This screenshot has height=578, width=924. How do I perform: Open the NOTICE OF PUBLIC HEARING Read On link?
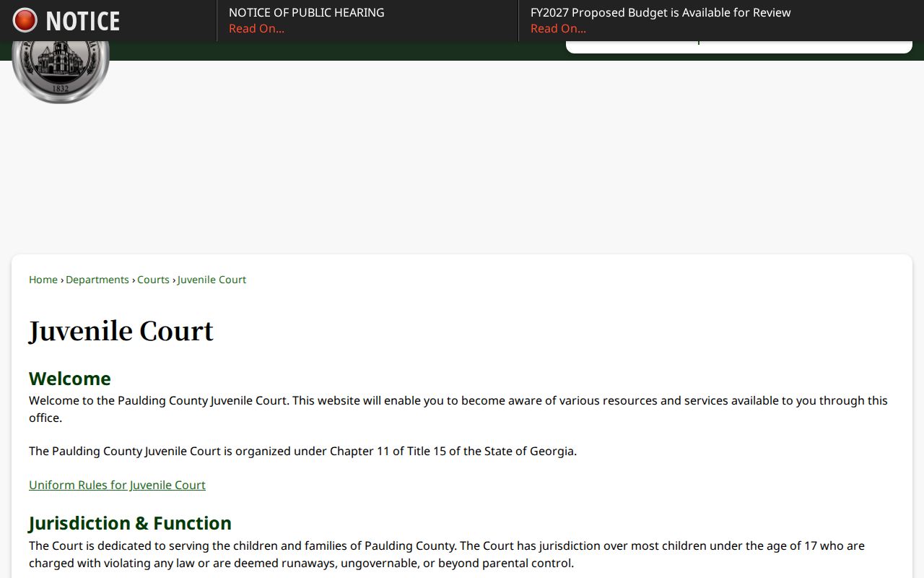pos(256,28)
